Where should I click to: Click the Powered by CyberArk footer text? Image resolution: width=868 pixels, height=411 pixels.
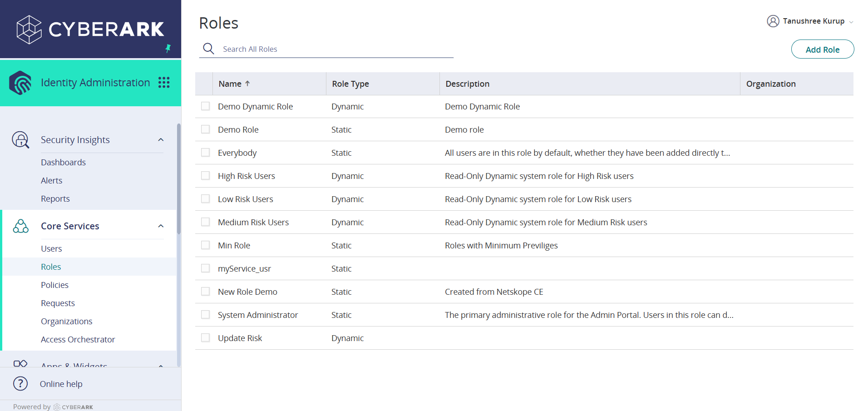tap(53, 407)
